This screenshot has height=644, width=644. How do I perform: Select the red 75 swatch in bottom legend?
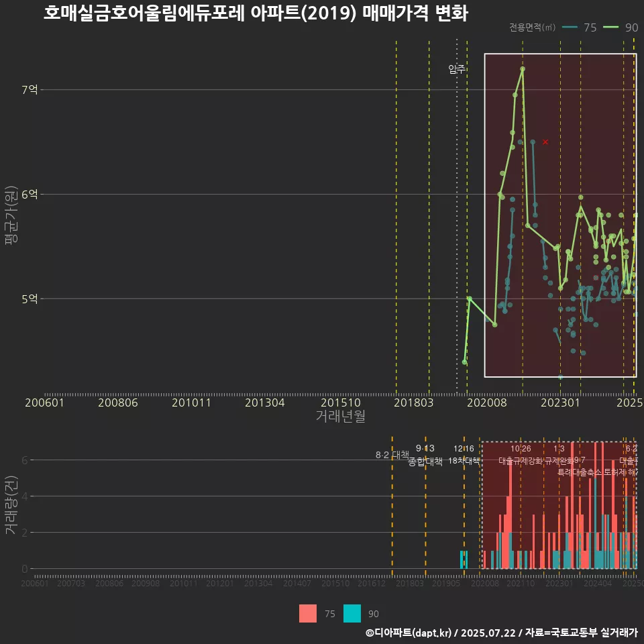click(308, 614)
